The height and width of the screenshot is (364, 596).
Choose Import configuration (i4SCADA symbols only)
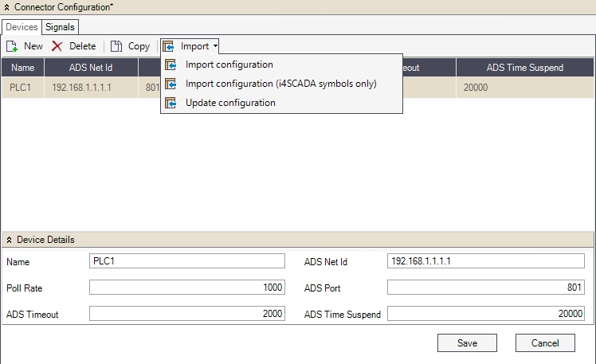coord(280,84)
